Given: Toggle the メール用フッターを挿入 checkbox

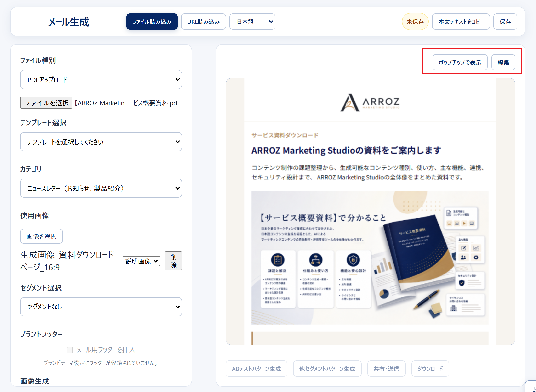Looking at the screenshot, I should click(x=70, y=350).
